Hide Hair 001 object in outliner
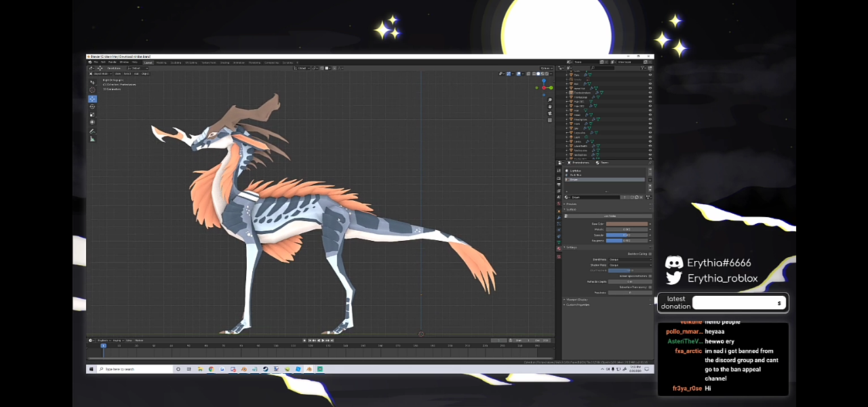This screenshot has height=407, width=868. click(x=650, y=102)
